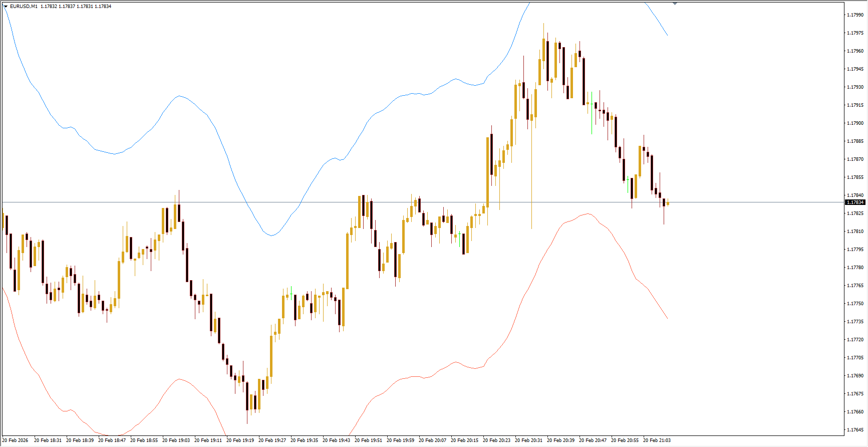Click the EURUSD,M1 chart title text
The height and width of the screenshot is (447, 868).
(24, 7)
